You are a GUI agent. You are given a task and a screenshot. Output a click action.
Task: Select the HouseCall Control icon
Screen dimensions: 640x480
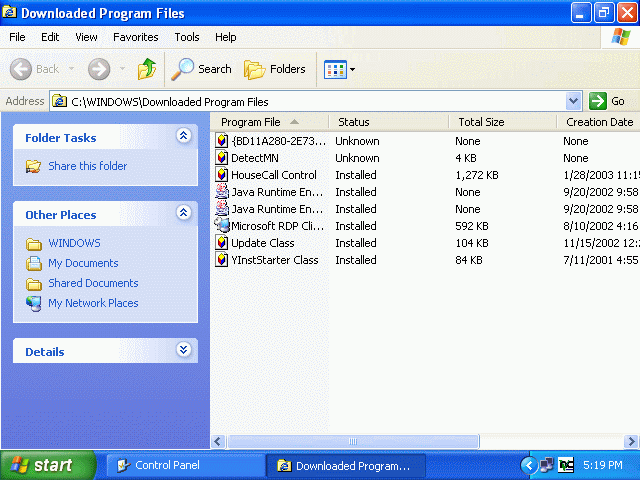coord(222,175)
